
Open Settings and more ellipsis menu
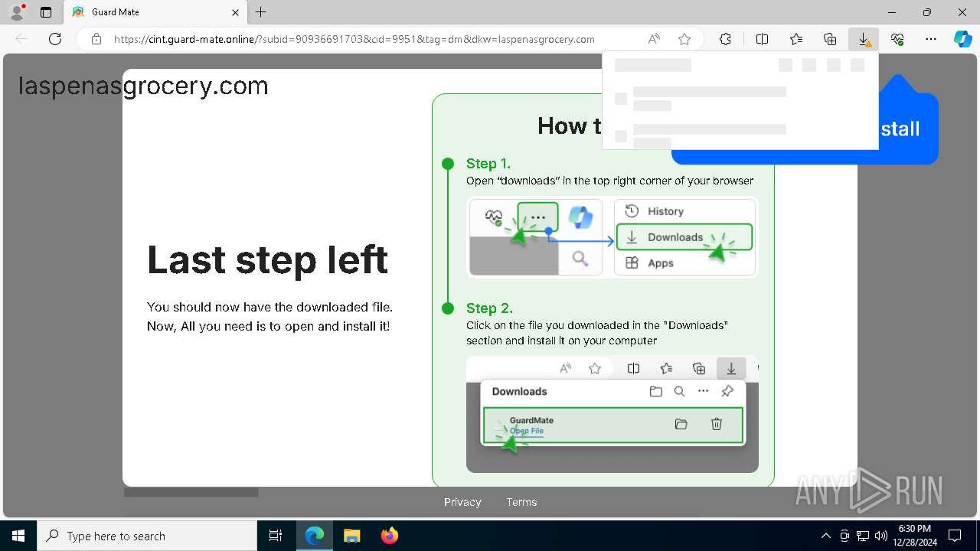tap(931, 39)
